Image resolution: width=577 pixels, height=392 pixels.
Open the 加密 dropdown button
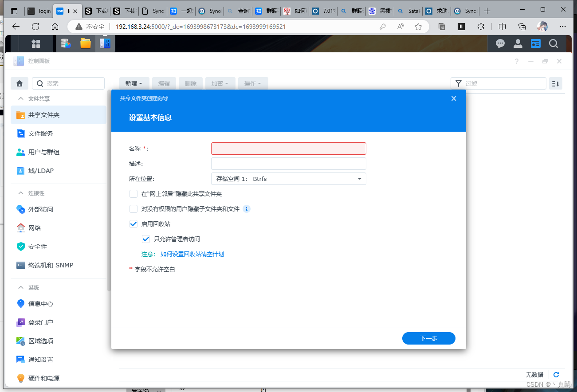pos(220,83)
